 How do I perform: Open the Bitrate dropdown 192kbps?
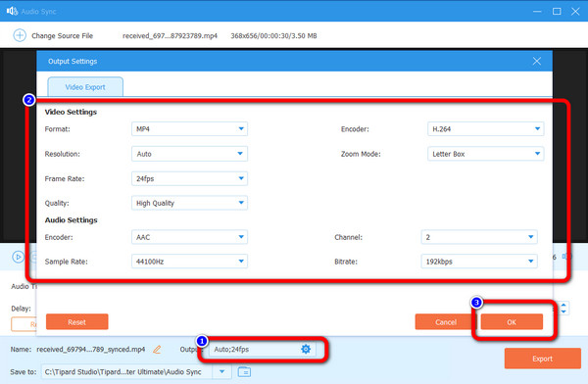(479, 262)
